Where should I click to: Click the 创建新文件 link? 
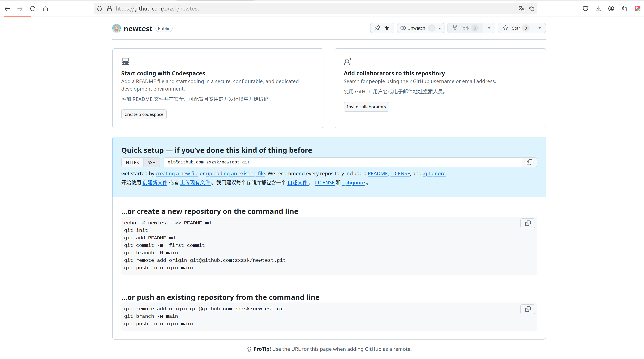155,183
